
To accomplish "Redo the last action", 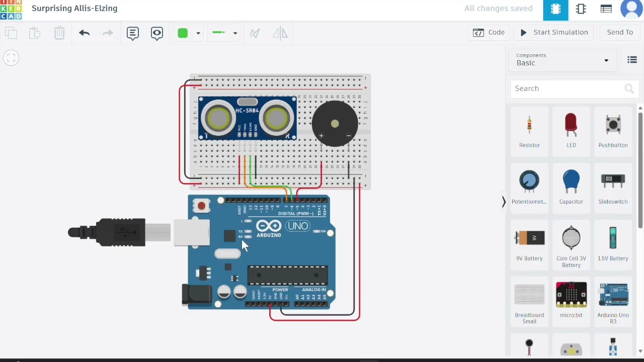I will point(108,33).
